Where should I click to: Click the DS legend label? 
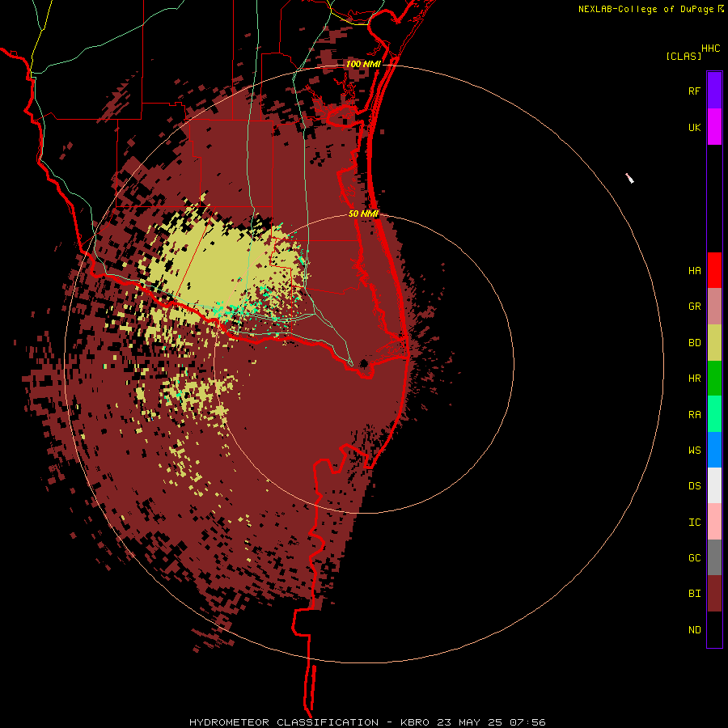tap(694, 485)
